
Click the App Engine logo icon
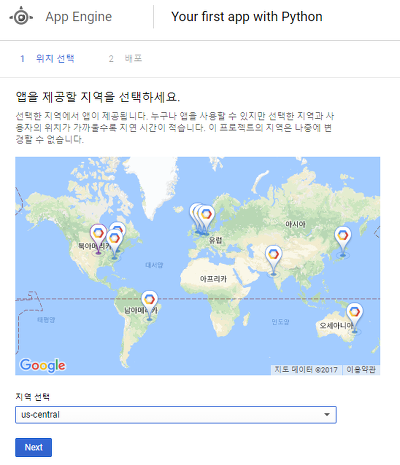coord(21,17)
